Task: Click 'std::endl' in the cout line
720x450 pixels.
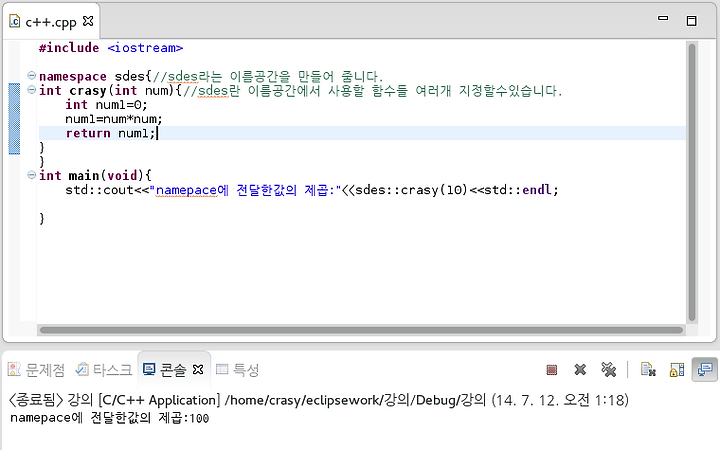Action: pos(520,190)
